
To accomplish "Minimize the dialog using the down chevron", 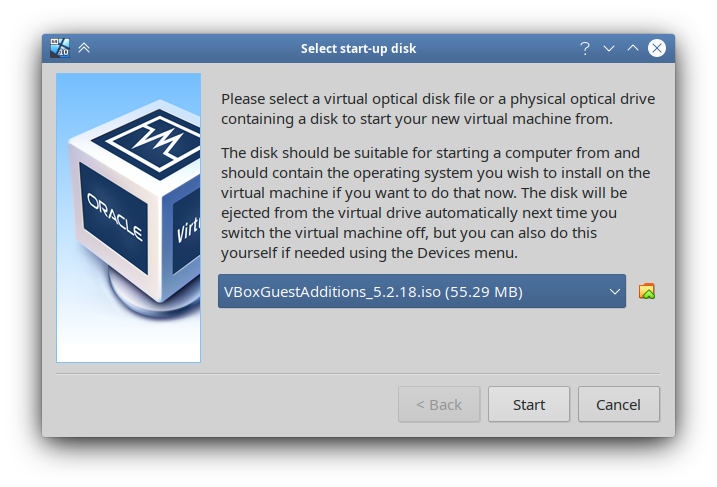I will click(609, 48).
